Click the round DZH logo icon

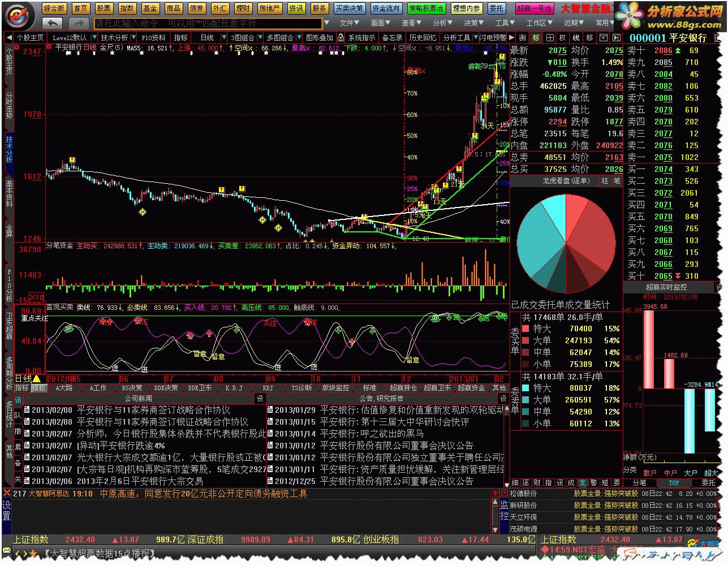[x=20, y=15]
